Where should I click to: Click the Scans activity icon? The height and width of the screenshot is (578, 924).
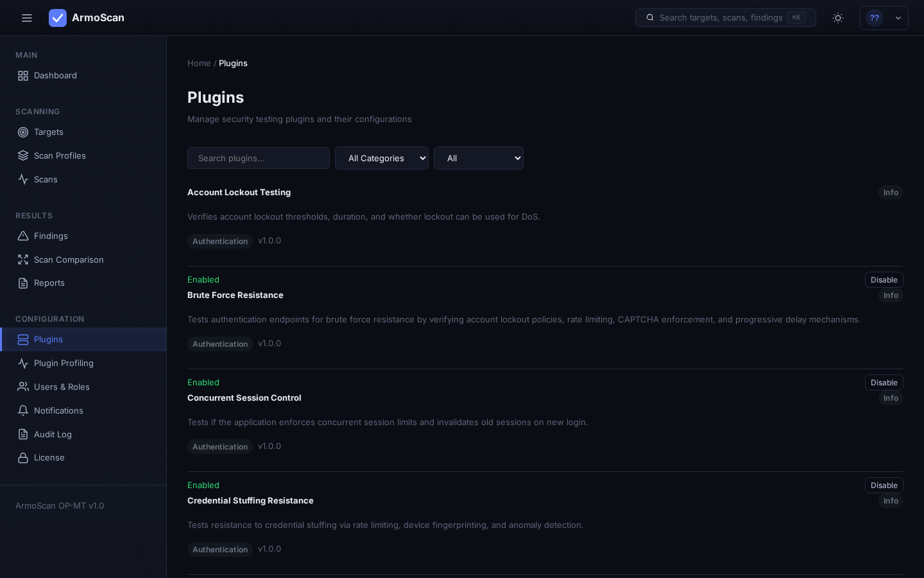[23, 179]
